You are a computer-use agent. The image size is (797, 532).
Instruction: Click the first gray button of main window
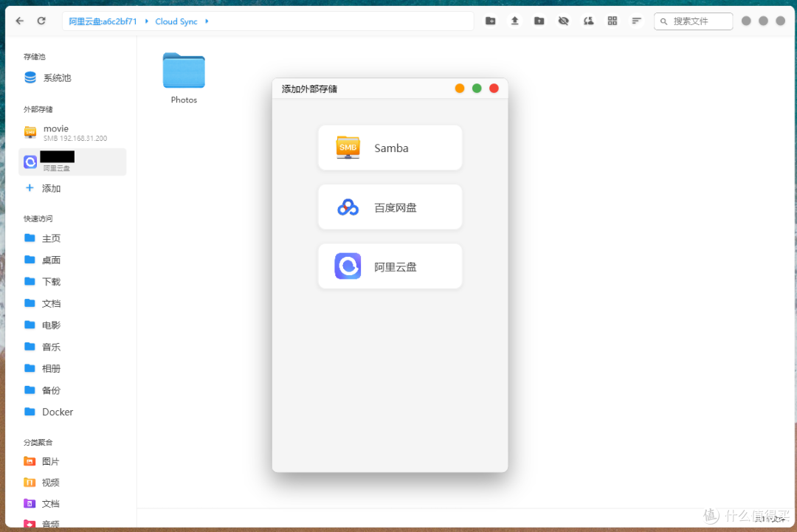(x=746, y=21)
